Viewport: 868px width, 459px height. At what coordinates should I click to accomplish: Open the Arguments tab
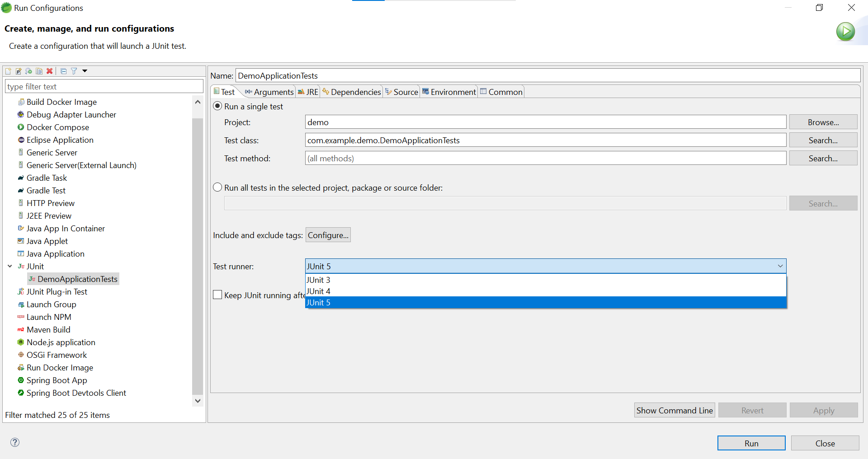tap(269, 92)
